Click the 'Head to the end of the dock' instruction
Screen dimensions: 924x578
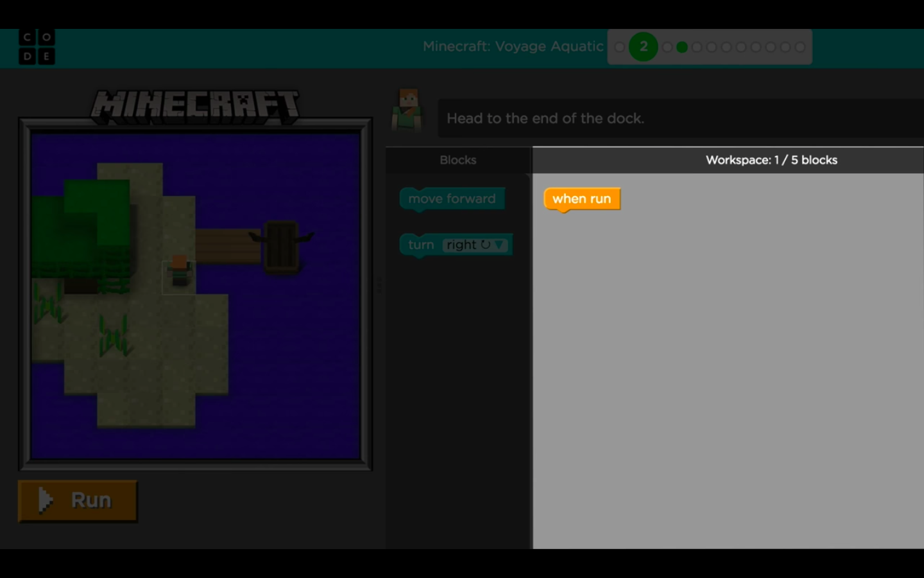pyautogui.click(x=545, y=118)
